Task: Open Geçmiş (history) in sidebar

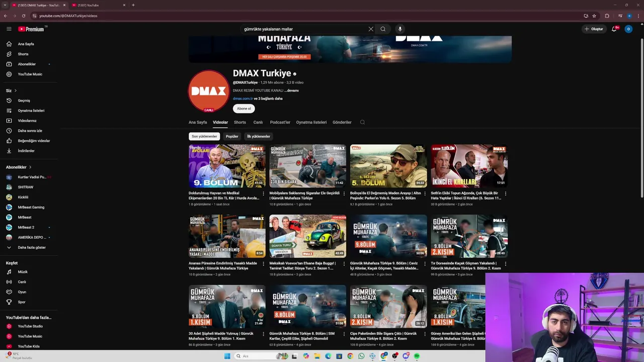Action: click(x=24, y=101)
